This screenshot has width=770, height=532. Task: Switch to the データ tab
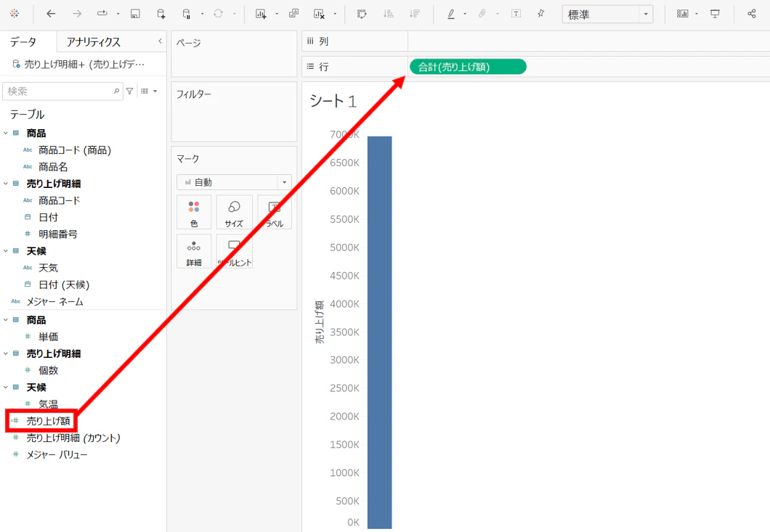click(x=23, y=41)
